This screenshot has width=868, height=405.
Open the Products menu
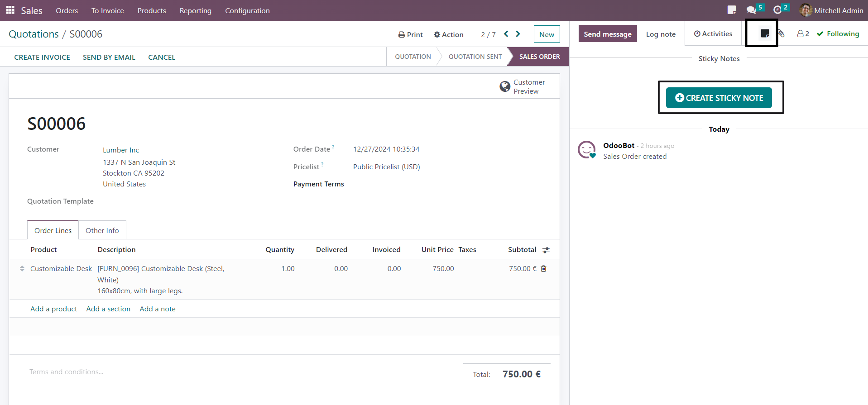coord(152,10)
